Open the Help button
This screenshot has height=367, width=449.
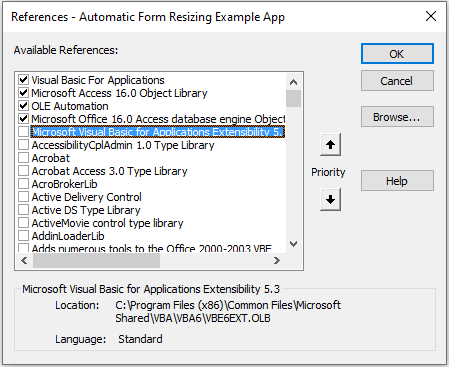click(397, 181)
